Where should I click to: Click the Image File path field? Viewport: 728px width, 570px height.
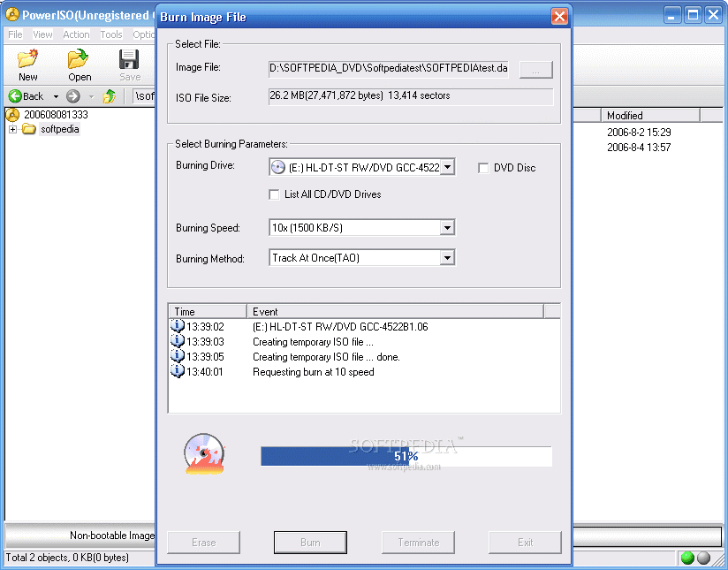(389, 69)
